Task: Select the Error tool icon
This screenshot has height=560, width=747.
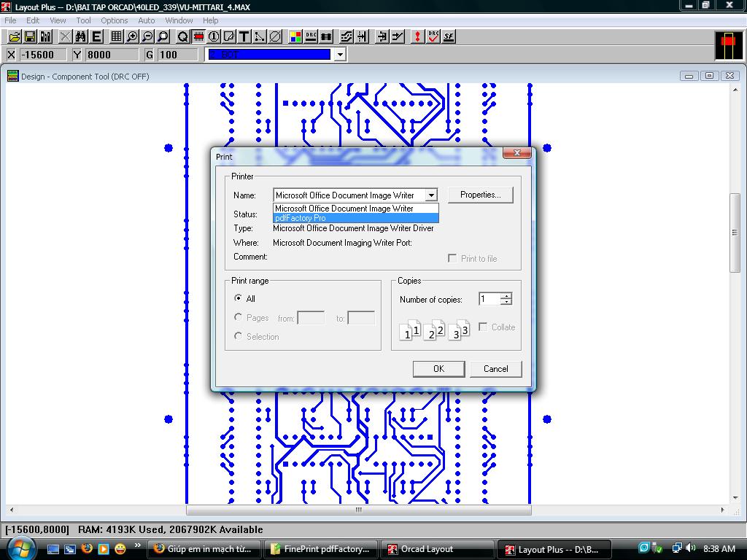Action: (x=275, y=36)
